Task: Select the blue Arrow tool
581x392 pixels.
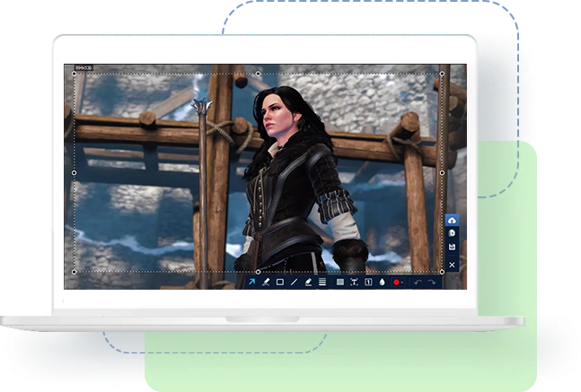Action: [x=252, y=282]
